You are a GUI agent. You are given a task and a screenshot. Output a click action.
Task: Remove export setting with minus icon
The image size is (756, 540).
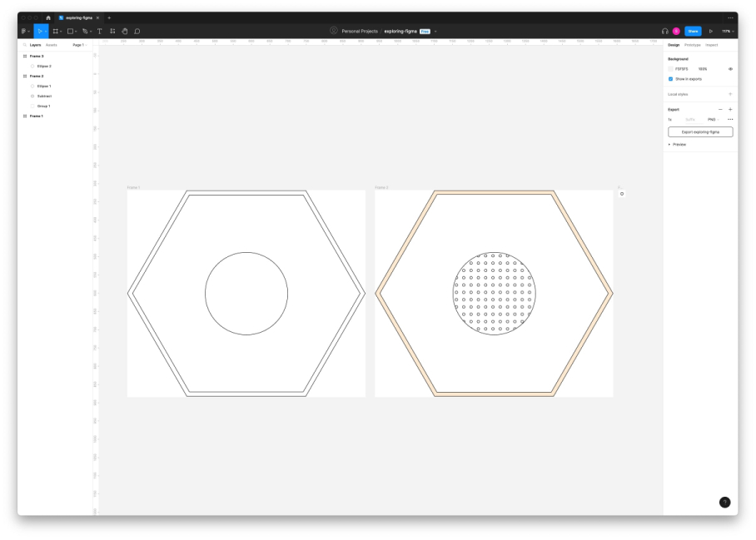coord(720,109)
